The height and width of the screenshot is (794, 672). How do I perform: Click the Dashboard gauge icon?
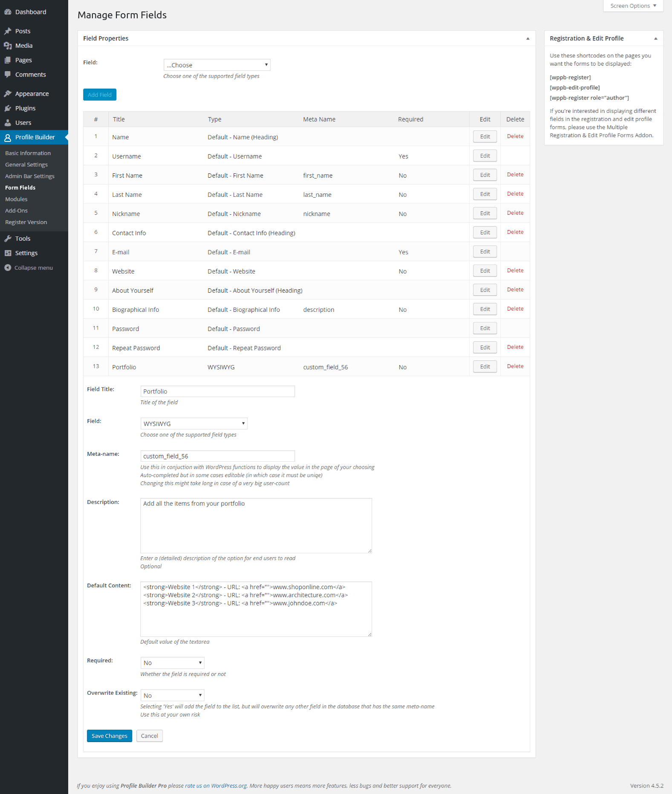point(8,12)
